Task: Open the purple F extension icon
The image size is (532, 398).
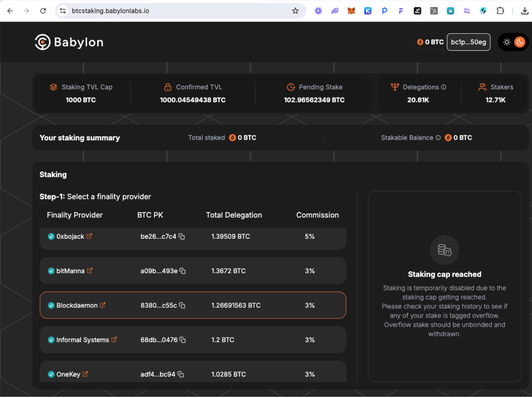Action: [x=401, y=11]
